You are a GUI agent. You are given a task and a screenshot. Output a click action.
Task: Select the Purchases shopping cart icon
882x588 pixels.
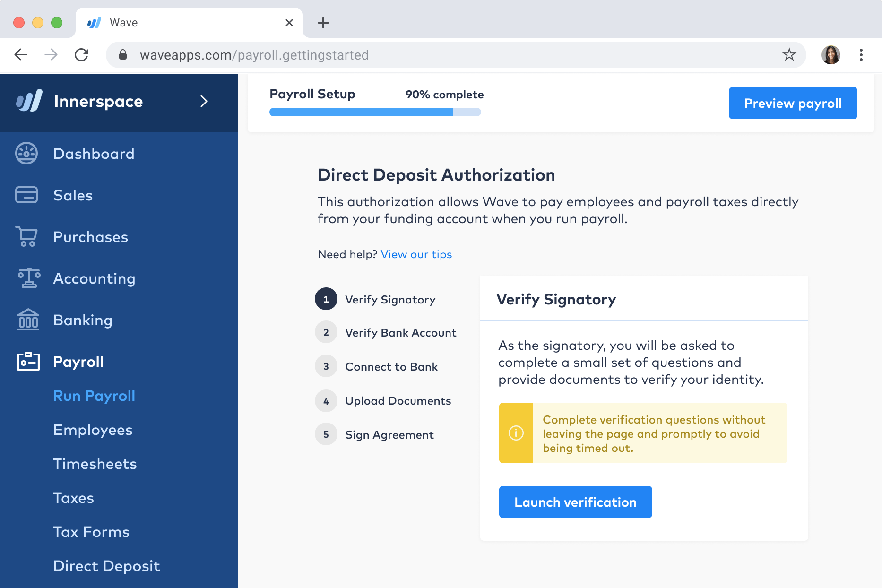click(x=26, y=236)
